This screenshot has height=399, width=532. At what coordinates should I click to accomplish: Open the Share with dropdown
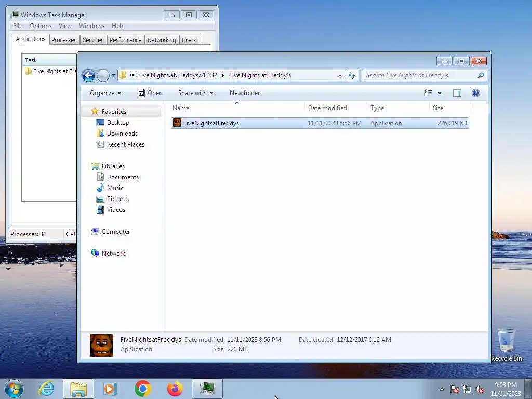pyautogui.click(x=196, y=93)
